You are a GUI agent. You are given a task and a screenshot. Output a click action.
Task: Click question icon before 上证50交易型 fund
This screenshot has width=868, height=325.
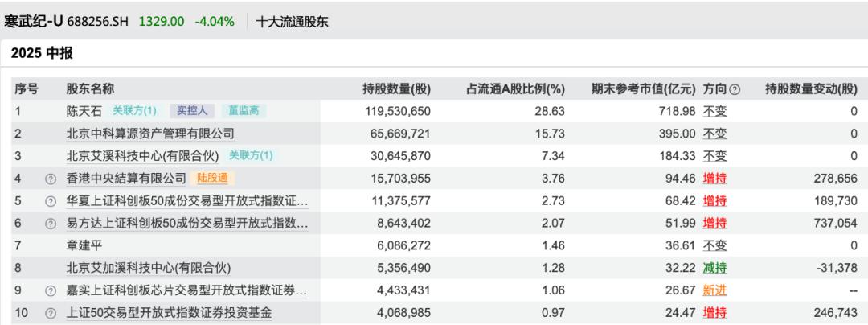click(x=51, y=312)
